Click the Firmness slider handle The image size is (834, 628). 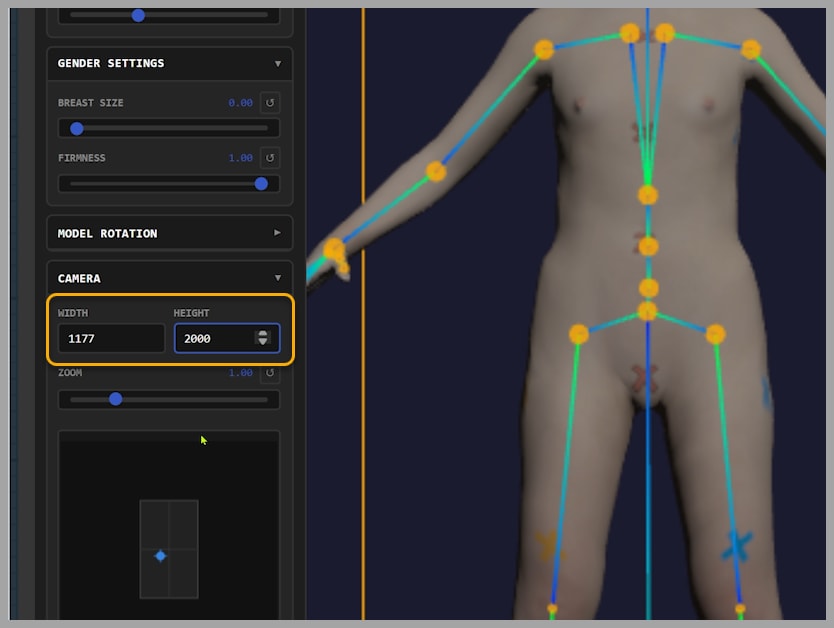(x=261, y=183)
